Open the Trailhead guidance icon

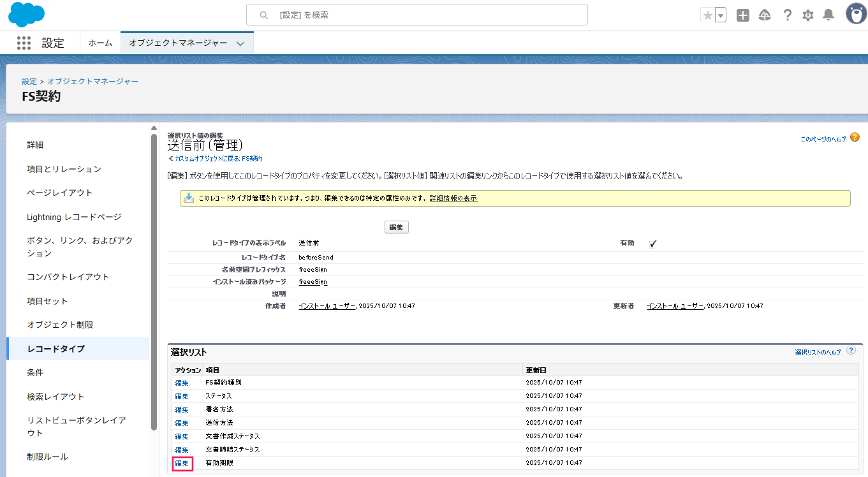click(x=765, y=15)
